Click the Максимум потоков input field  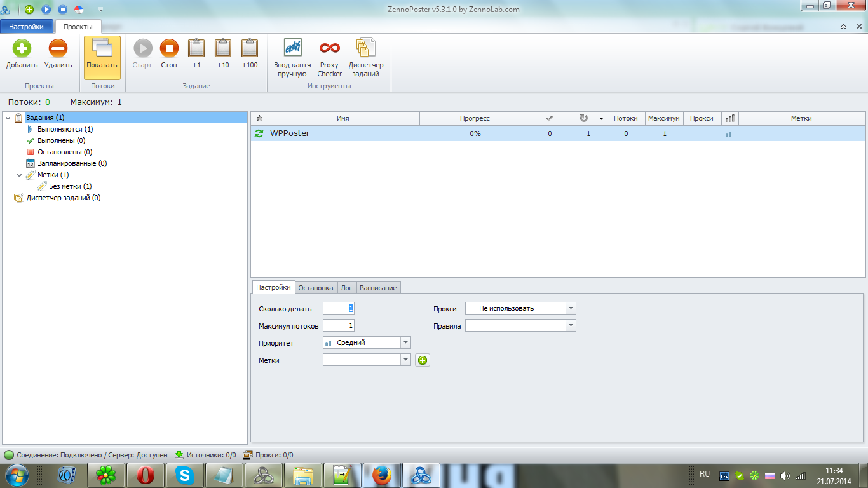tap(339, 325)
